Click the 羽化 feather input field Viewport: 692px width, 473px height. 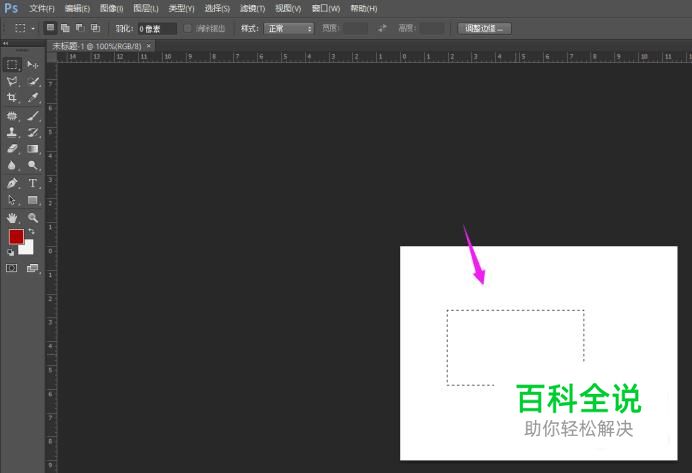click(157, 28)
